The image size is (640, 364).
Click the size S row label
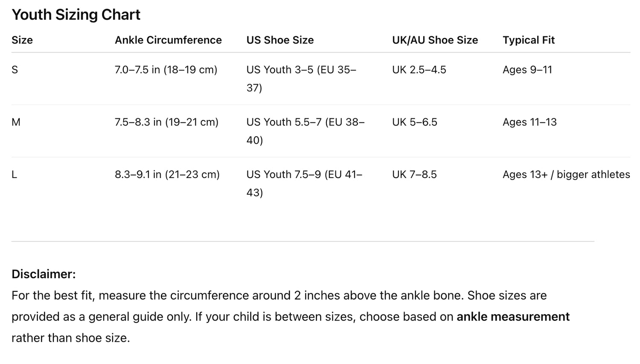15,70
